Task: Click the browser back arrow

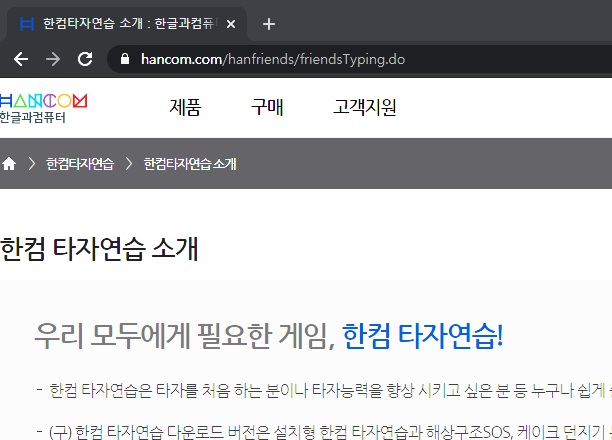Action: 21,59
